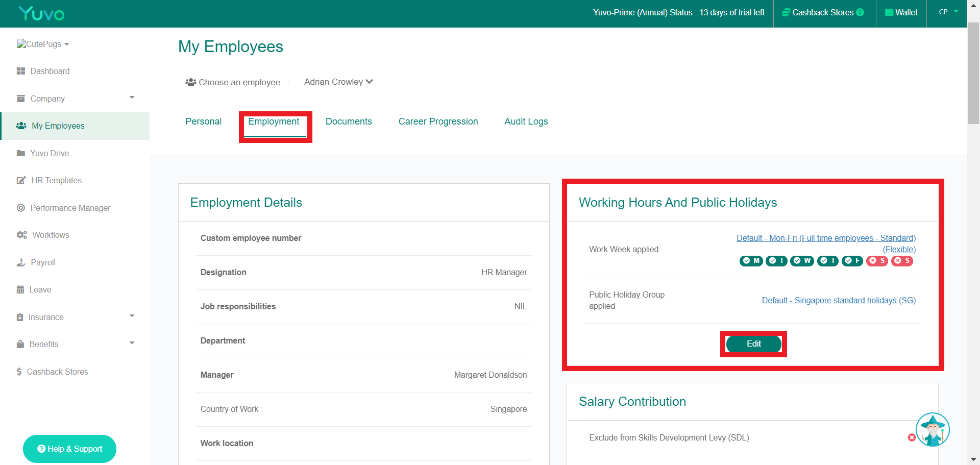This screenshot has height=465, width=980.
Task: Open the CP account menu
Action: click(x=948, y=12)
